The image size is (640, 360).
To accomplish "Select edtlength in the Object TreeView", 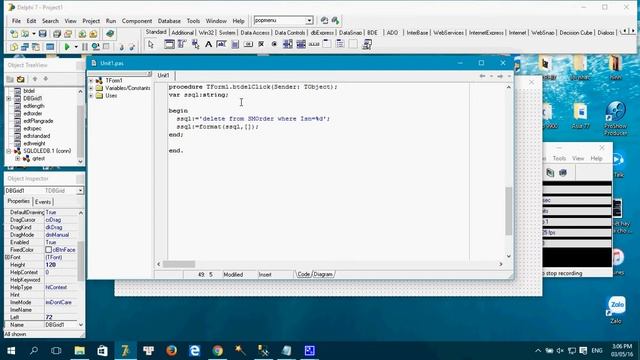I will coord(34,106).
